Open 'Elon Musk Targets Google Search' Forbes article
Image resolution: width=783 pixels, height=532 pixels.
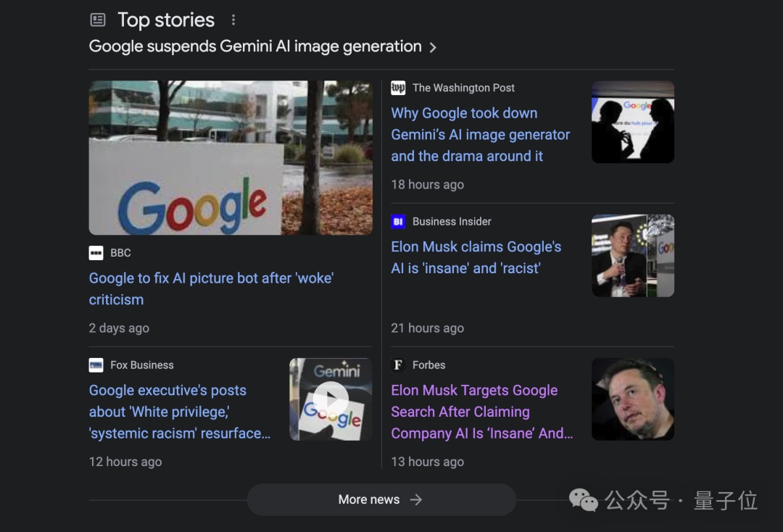coord(481,412)
